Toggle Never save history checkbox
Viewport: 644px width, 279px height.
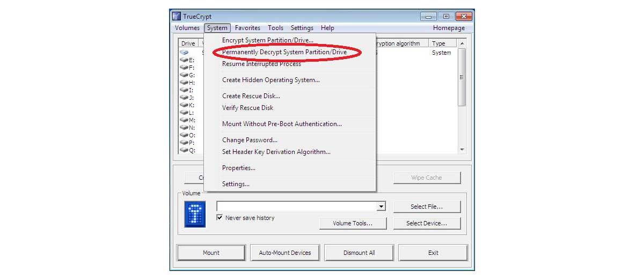pos(219,218)
